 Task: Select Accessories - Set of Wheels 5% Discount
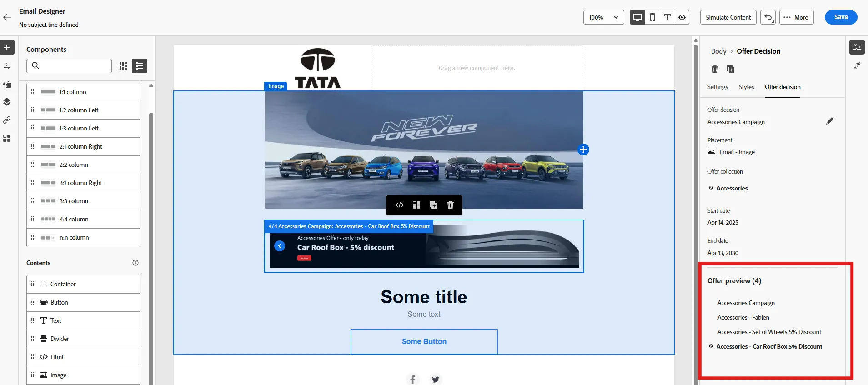pos(769,332)
